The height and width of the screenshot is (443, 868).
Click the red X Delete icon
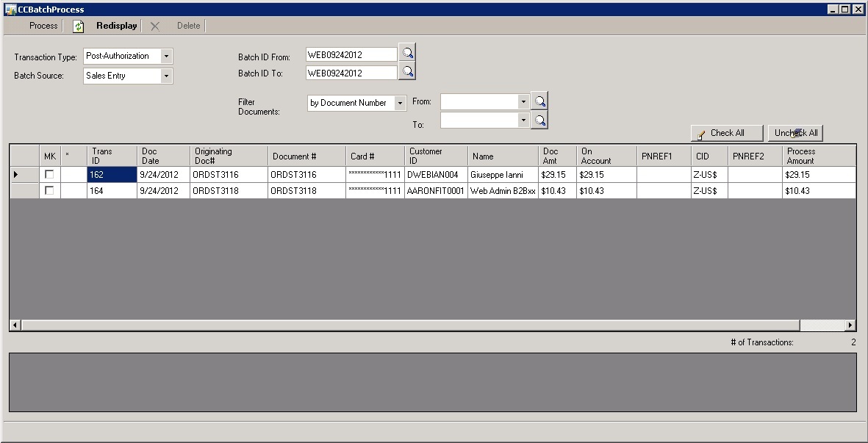[x=154, y=25]
